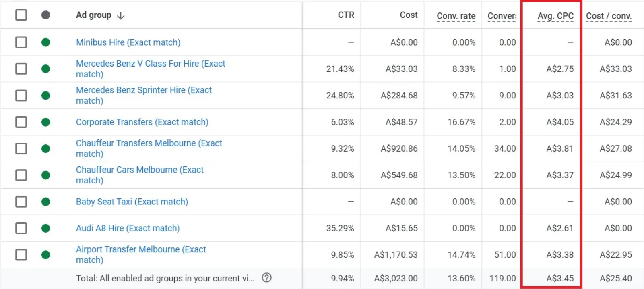The height and width of the screenshot is (289, 644).
Task: Click status dot for Chauffeur Transfers Melbourne
Action: pos(45,149)
